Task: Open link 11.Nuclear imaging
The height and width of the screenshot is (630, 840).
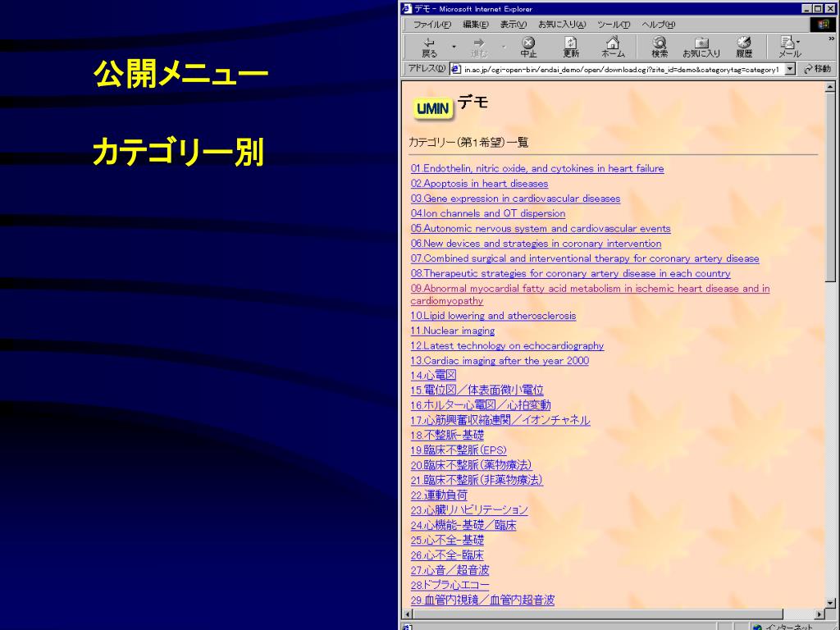Action: click(453, 331)
